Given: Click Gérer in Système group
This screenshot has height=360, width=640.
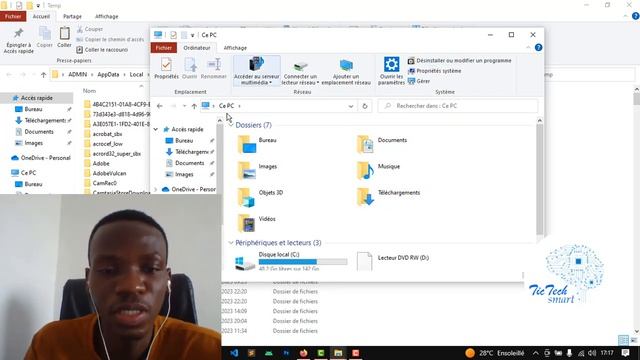Looking at the screenshot, I should coord(419,81).
